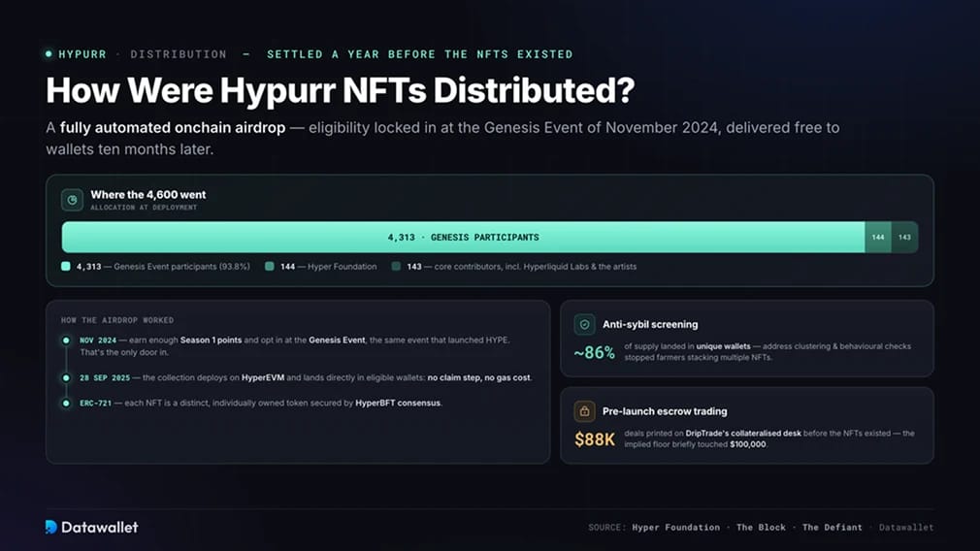Viewport: 980px width, 551px height.
Task: Click the 143 segment of the allocation bar
Action: click(904, 238)
